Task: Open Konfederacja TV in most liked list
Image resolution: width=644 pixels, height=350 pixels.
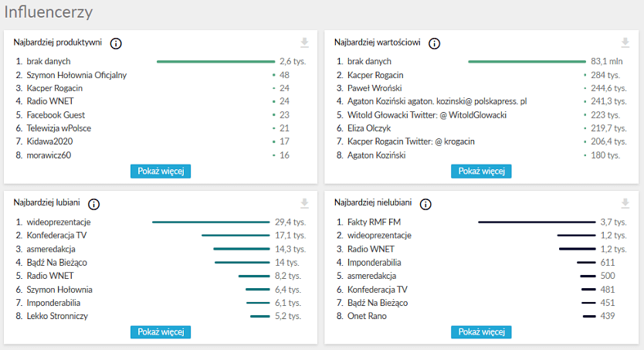Action: pyautogui.click(x=56, y=235)
